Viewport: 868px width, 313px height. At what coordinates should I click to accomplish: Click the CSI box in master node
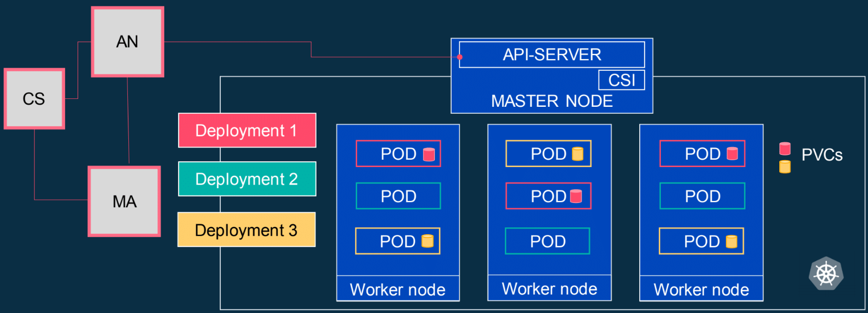click(x=622, y=80)
